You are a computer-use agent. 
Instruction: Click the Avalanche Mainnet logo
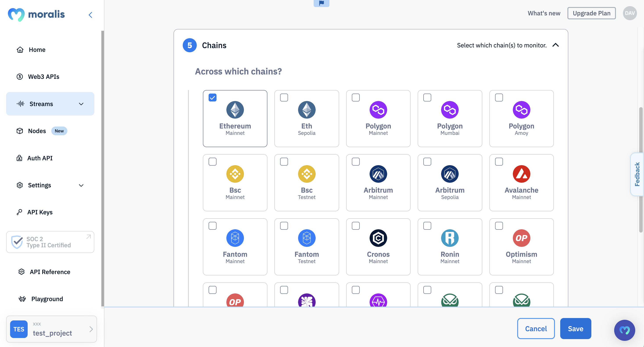(521, 174)
